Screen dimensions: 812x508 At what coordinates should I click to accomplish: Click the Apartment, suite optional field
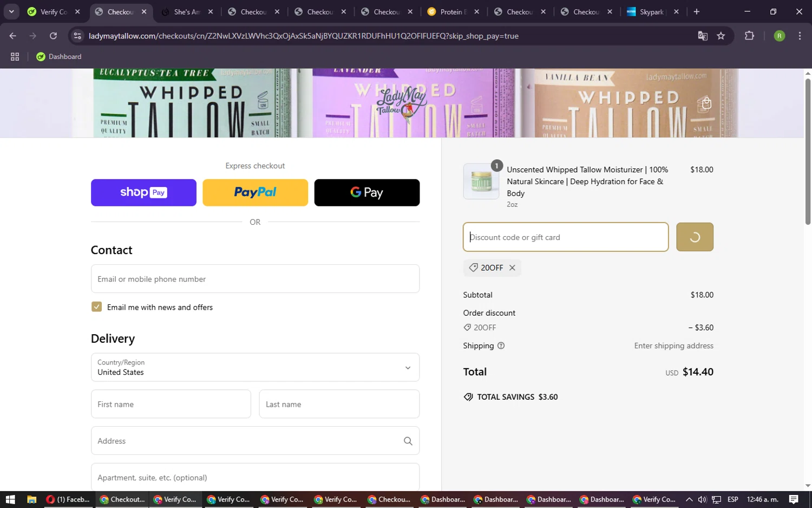click(x=255, y=477)
